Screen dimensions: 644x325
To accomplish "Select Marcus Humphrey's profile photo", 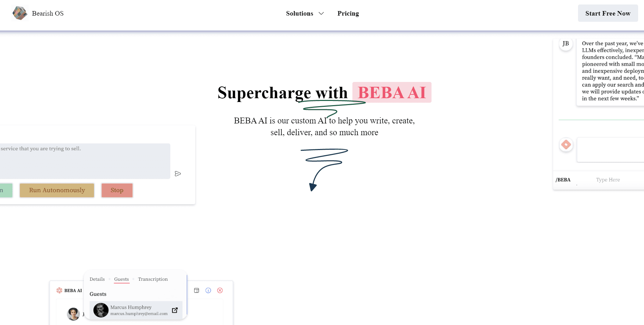I will (x=101, y=310).
